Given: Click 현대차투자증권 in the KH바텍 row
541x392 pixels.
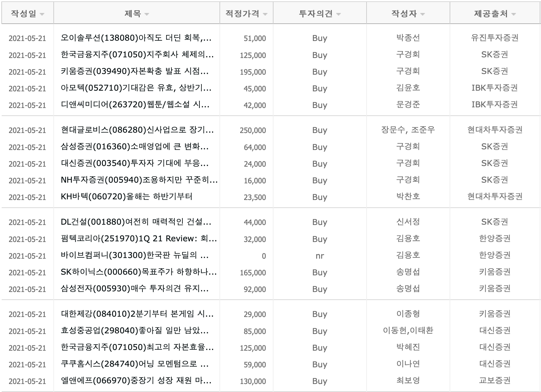Looking at the screenshot, I should 495,196.
